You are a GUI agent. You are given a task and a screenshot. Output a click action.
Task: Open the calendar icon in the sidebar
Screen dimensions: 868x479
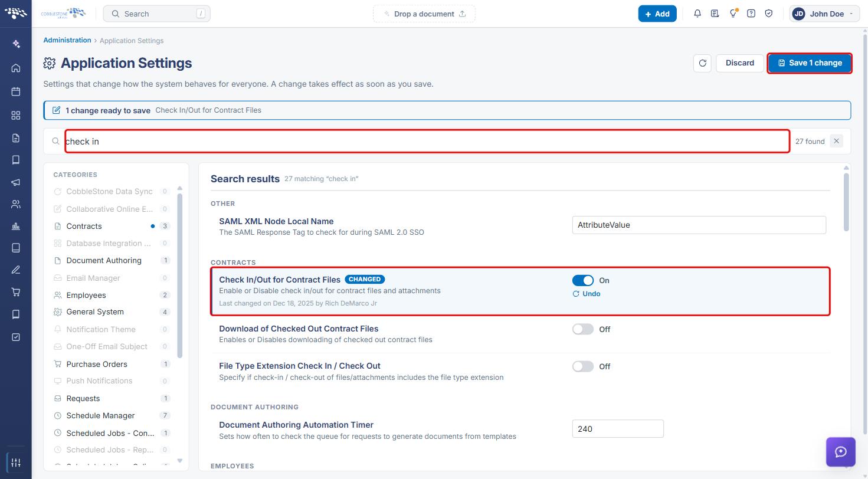tap(16, 91)
